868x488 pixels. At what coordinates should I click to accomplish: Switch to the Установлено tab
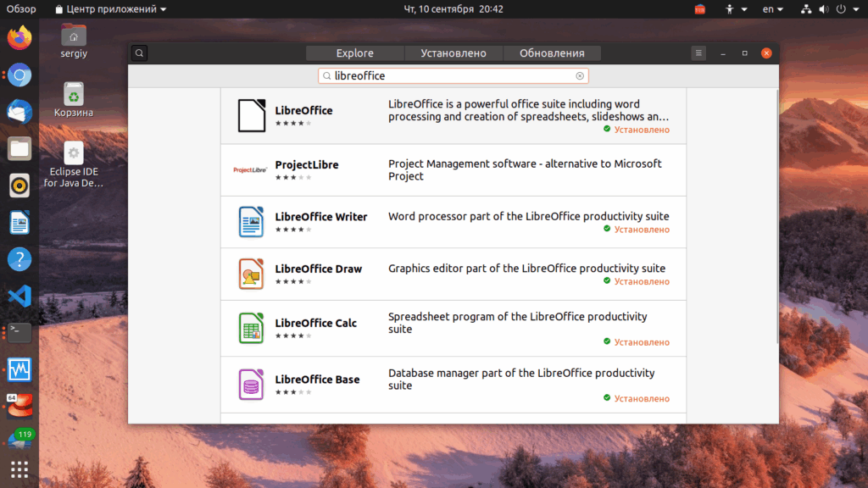point(453,53)
